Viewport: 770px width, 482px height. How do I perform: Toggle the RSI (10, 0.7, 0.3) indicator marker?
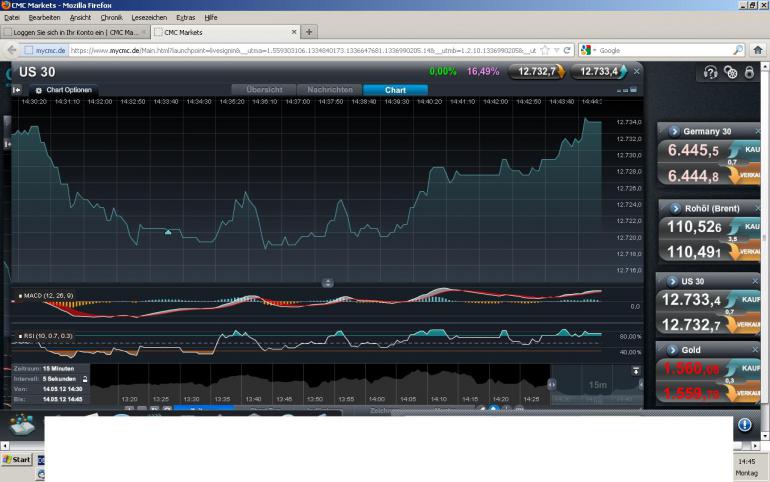[x=20, y=336]
